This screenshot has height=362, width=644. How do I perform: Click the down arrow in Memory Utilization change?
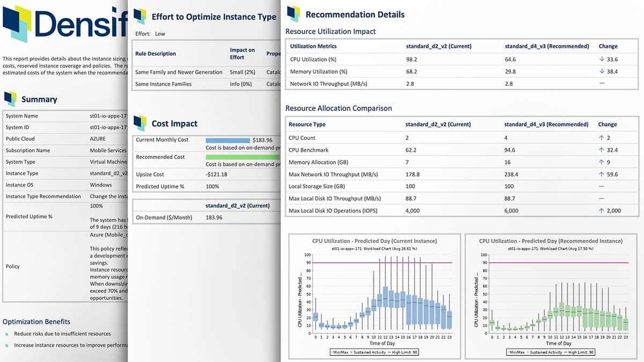[x=602, y=71]
